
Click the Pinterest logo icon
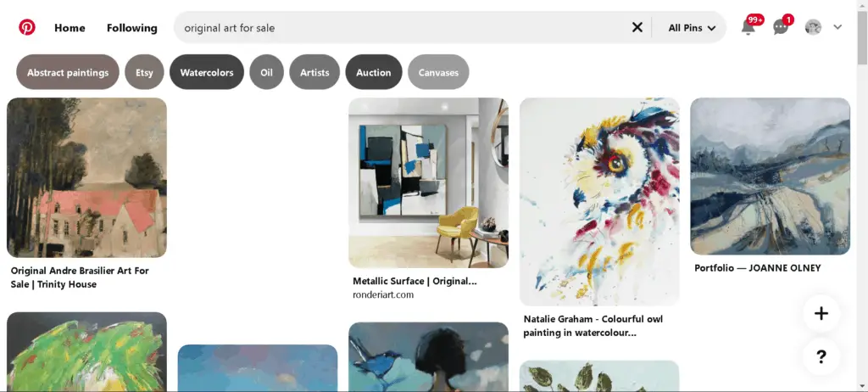(26, 27)
